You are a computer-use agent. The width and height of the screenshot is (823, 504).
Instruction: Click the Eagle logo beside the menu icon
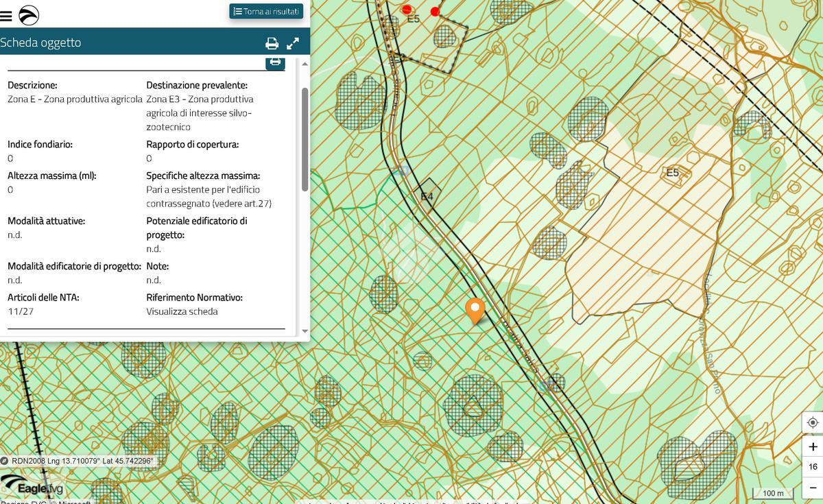(29, 15)
